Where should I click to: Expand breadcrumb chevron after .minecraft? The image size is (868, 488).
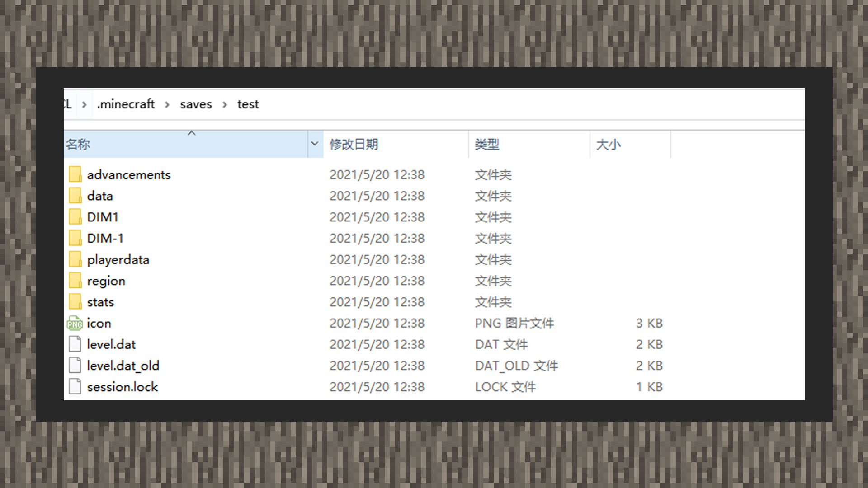click(167, 104)
